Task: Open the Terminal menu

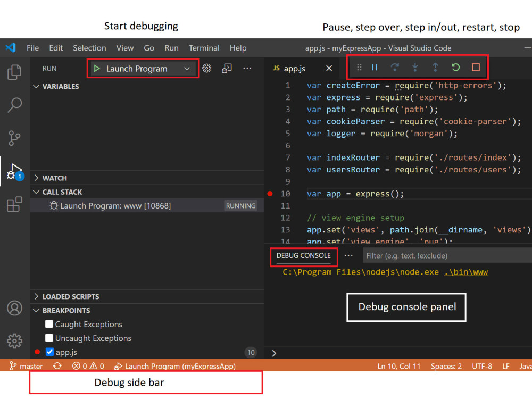Action: tap(204, 48)
